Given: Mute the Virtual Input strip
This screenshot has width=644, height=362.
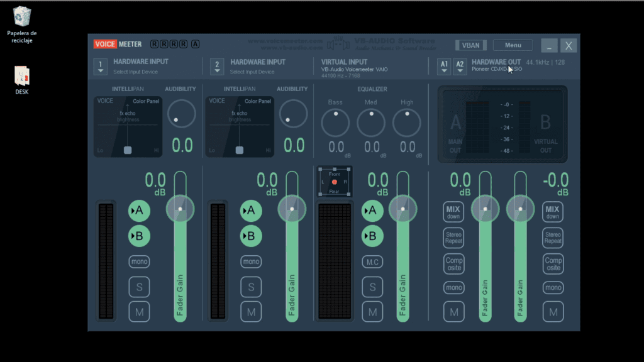Looking at the screenshot, I should (x=372, y=312).
